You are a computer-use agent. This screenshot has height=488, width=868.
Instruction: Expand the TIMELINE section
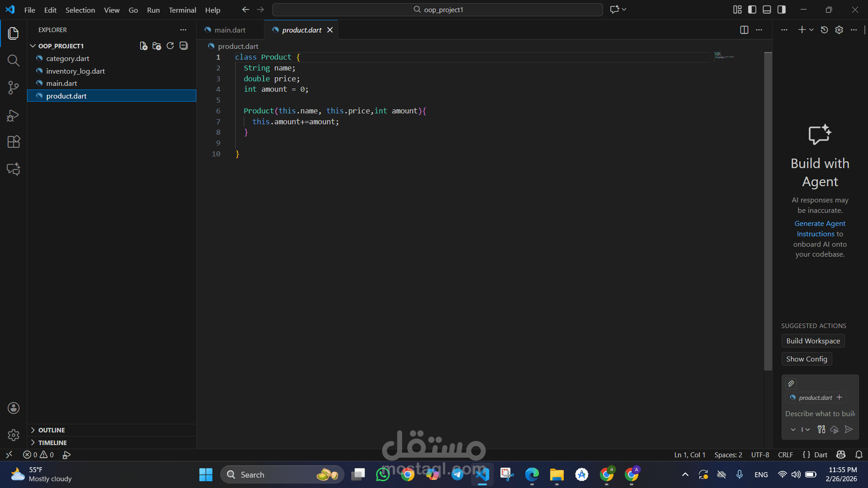(52, 443)
